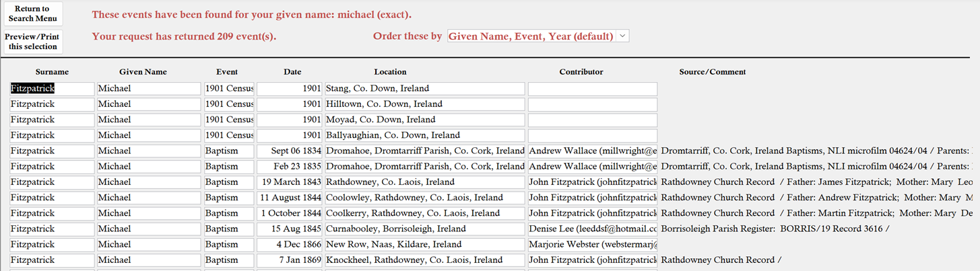Click the empty contributor field in first row
This screenshot has width=980, height=271.
coord(592,89)
